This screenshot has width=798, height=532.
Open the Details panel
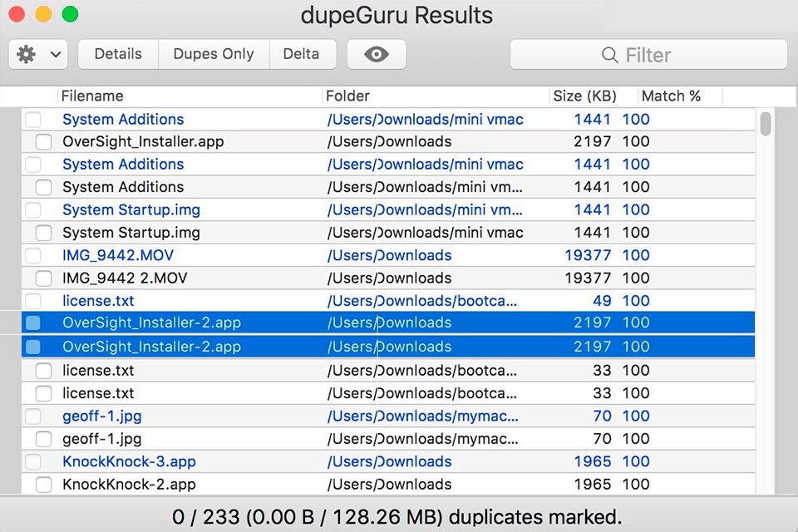pyautogui.click(x=117, y=53)
